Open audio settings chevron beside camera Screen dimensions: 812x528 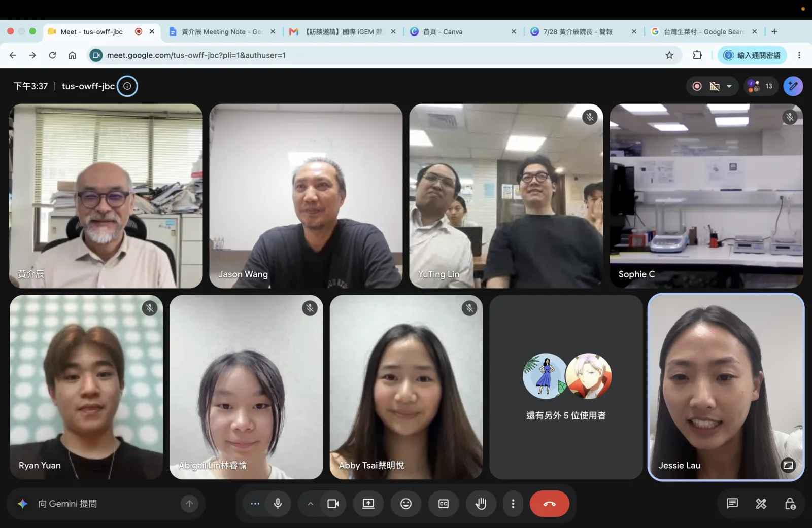click(310, 504)
